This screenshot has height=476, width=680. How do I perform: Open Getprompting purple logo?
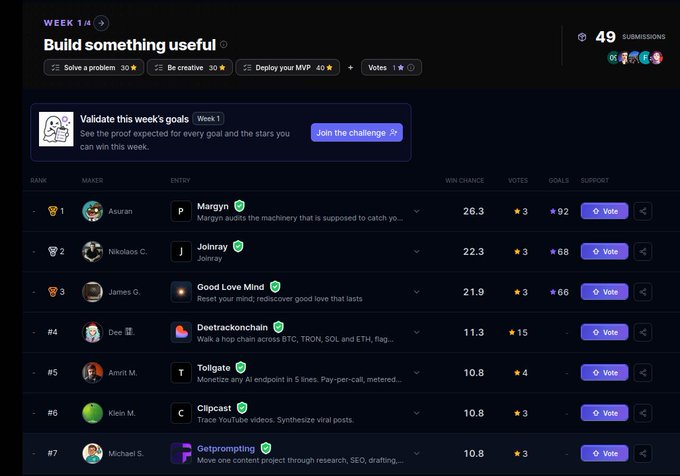(181, 453)
